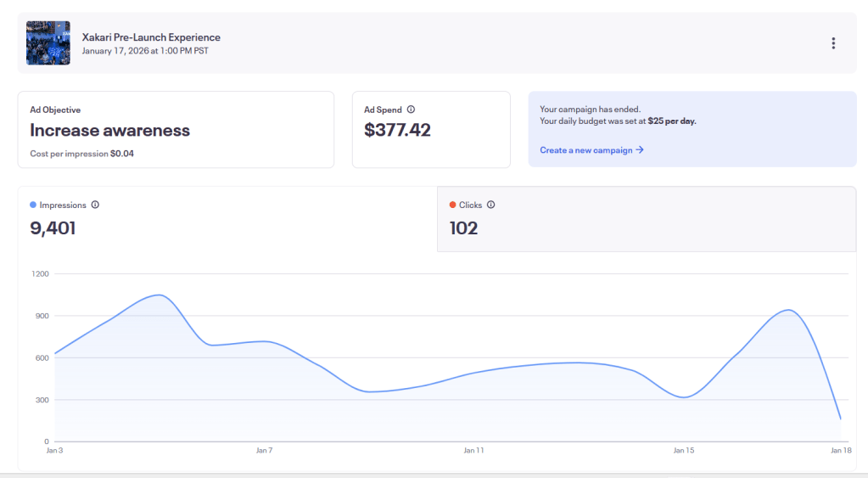The height and width of the screenshot is (478, 868).
Task: Click the blue Impressions legend dot
Action: (x=33, y=205)
